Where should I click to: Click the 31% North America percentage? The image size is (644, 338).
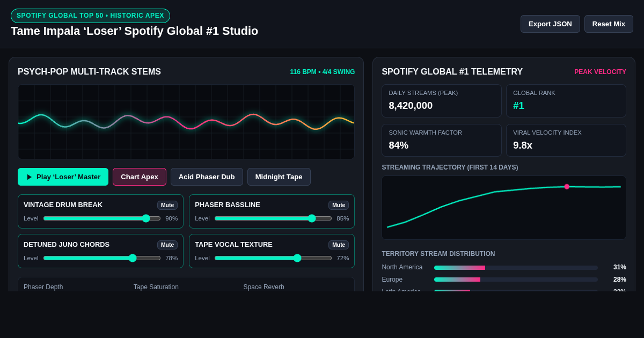coord(620,267)
